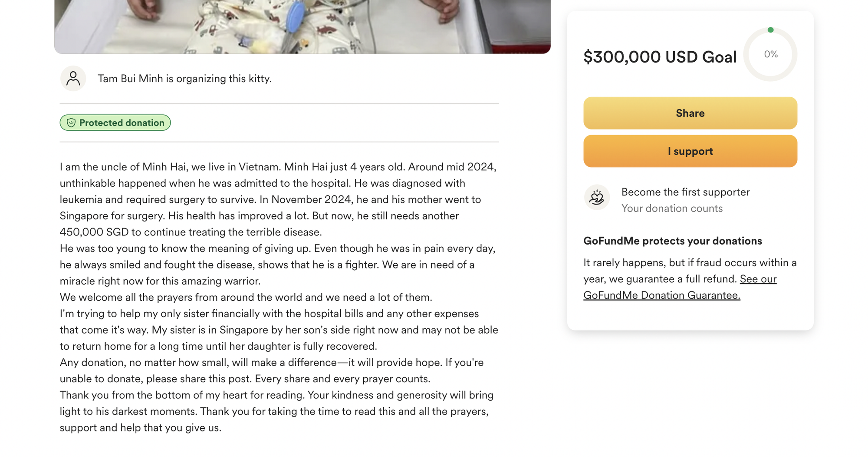Click the $300,000 USD Goal heading

click(x=660, y=57)
